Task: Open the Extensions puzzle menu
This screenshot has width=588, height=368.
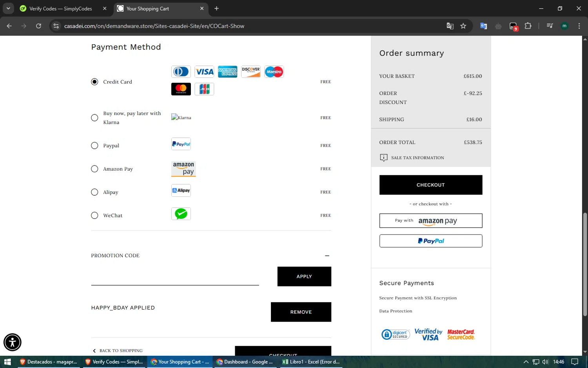Action: [x=528, y=26]
